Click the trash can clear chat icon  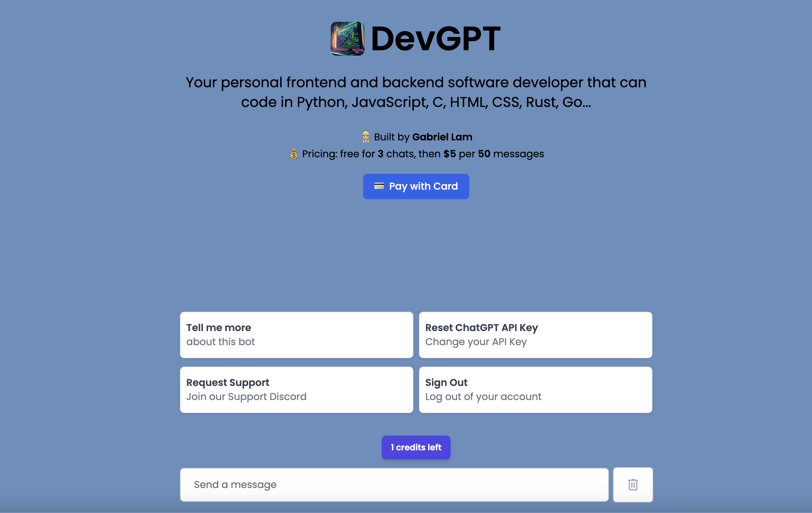click(633, 484)
